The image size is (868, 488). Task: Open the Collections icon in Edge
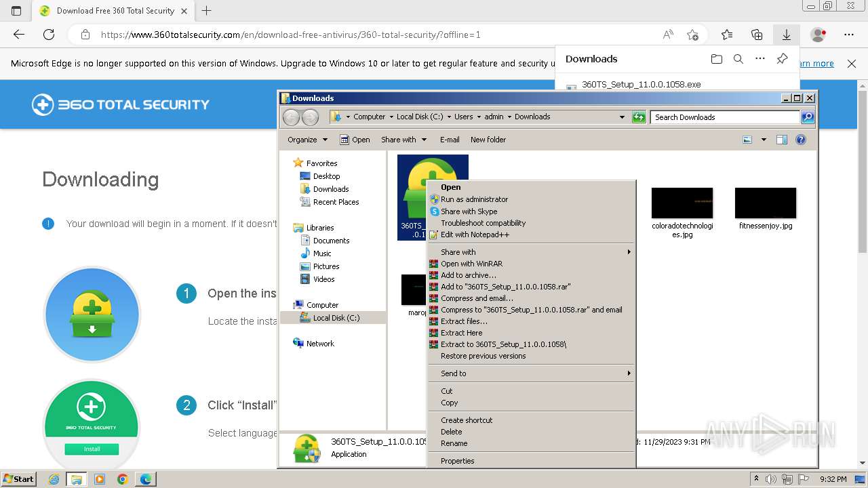757,35
